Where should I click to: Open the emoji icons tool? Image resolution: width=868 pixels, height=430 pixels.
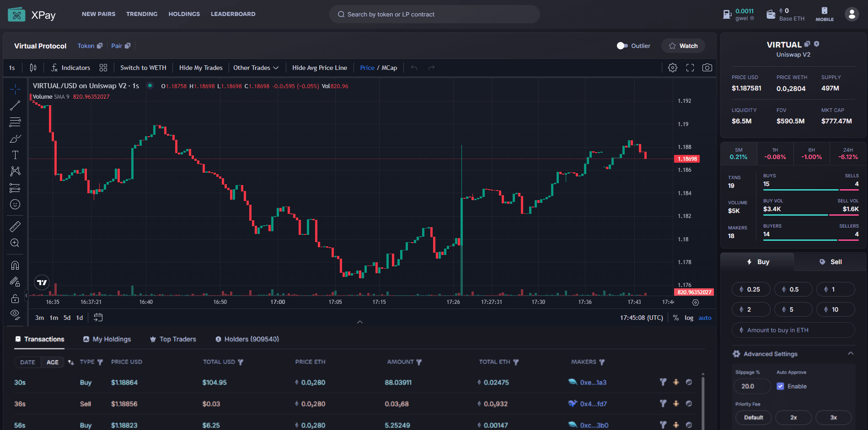15,204
